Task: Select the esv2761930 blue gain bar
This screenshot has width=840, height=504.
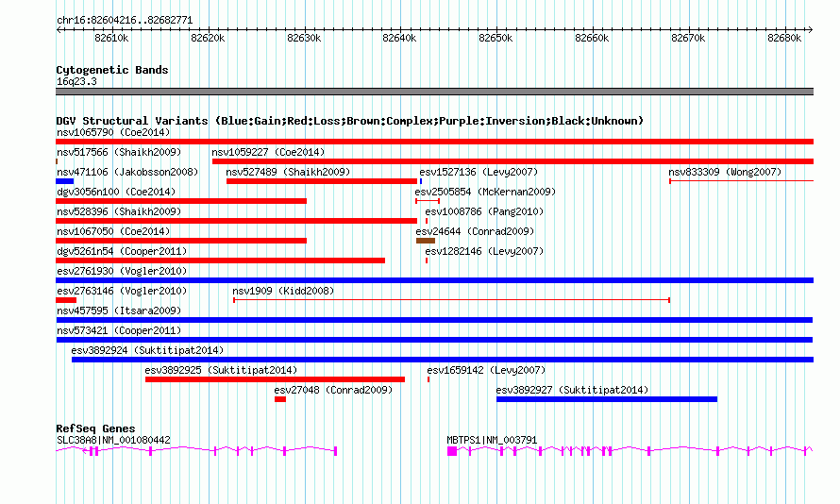Action: click(434, 280)
